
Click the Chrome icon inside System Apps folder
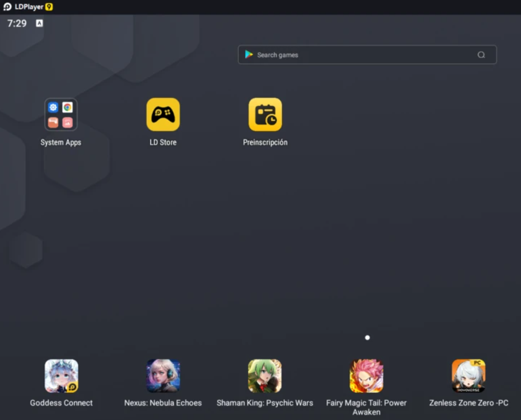[x=67, y=107]
